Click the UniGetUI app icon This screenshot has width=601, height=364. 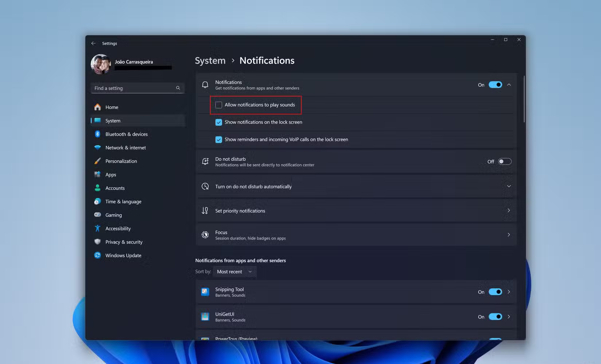(205, 317)
